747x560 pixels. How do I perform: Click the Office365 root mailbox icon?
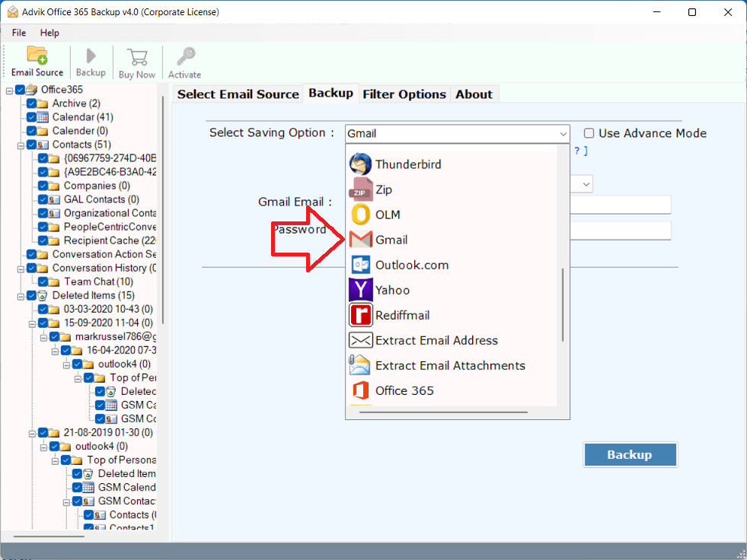[x=31, y=90]
